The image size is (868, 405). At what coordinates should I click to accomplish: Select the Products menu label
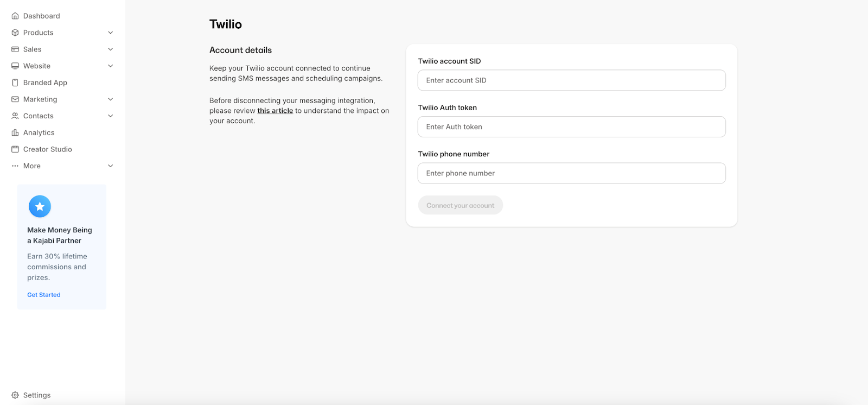pos(39,33)
